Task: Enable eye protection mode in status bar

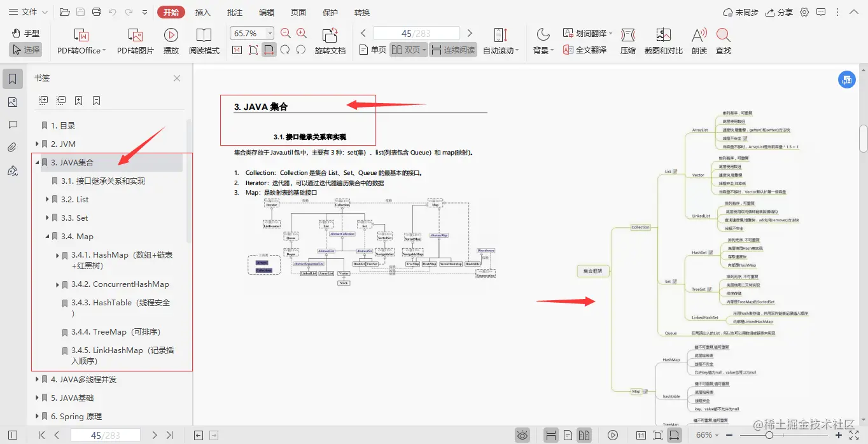Action: (x=522, y=435)
